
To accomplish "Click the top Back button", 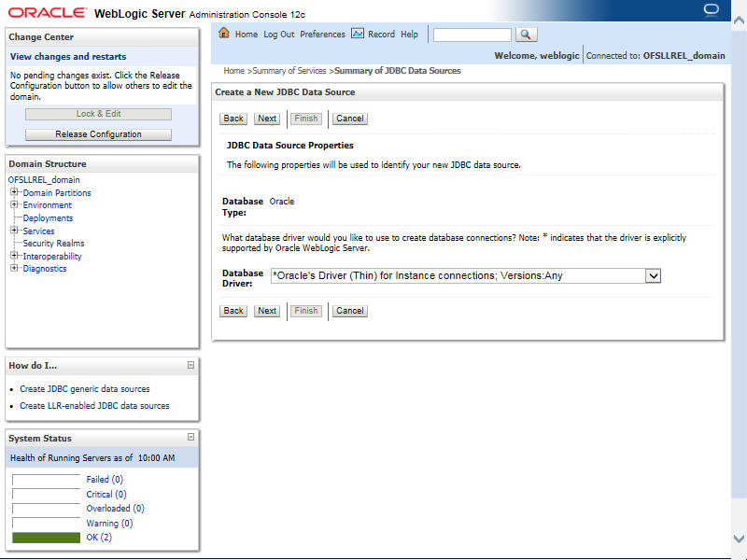I will 233,119.
